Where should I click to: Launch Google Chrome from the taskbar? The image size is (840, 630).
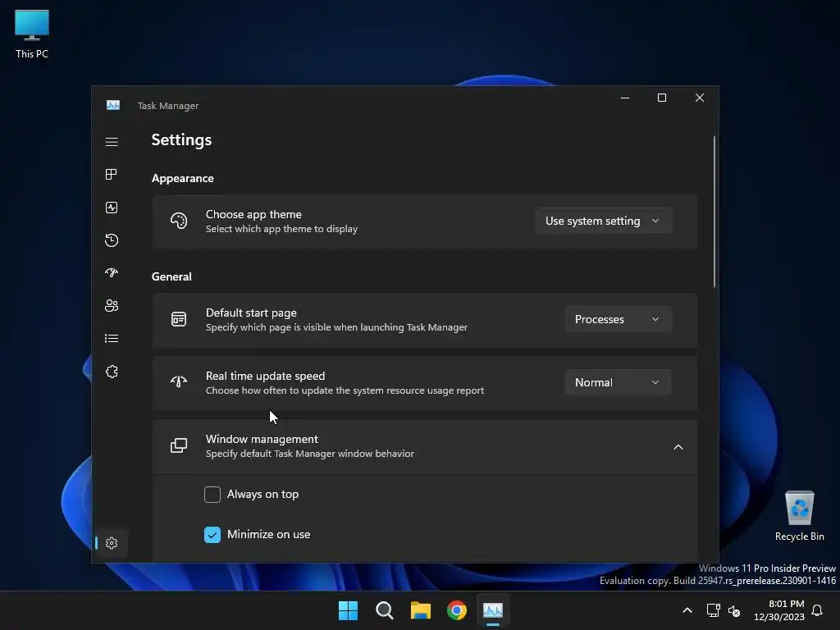click(x=457, y=610)
